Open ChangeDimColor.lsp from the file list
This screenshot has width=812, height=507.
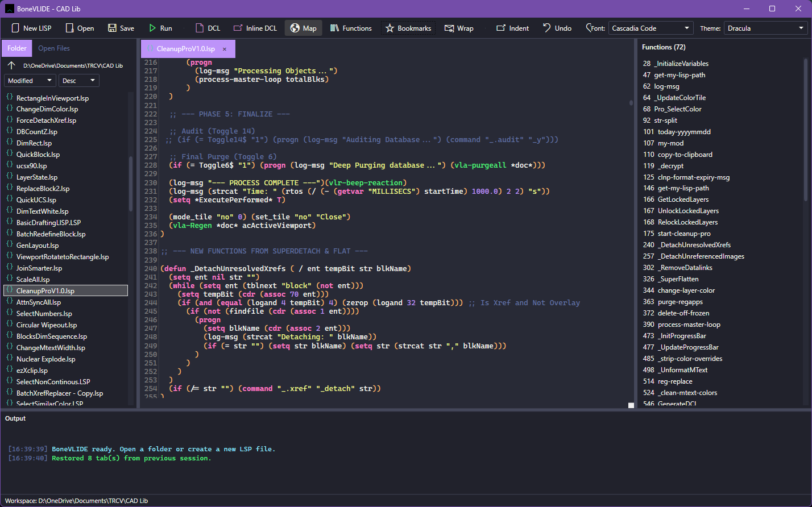click(47, 109)
